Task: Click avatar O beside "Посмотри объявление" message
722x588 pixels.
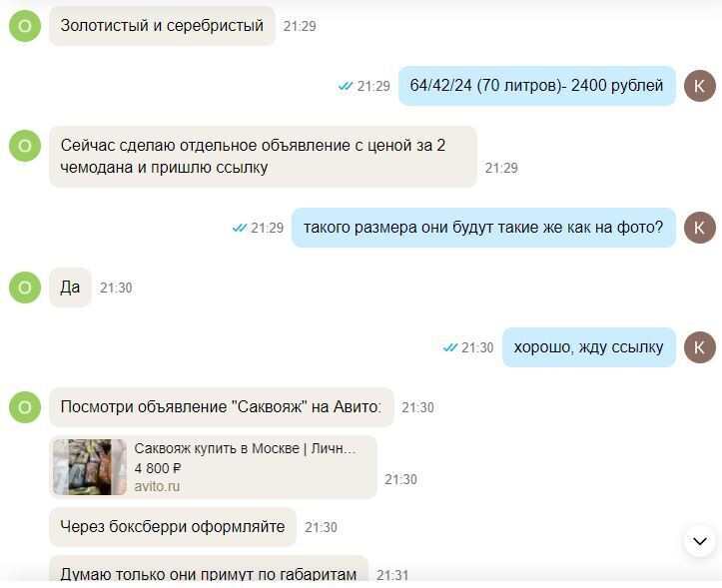Action: click(x=25, y=407)
